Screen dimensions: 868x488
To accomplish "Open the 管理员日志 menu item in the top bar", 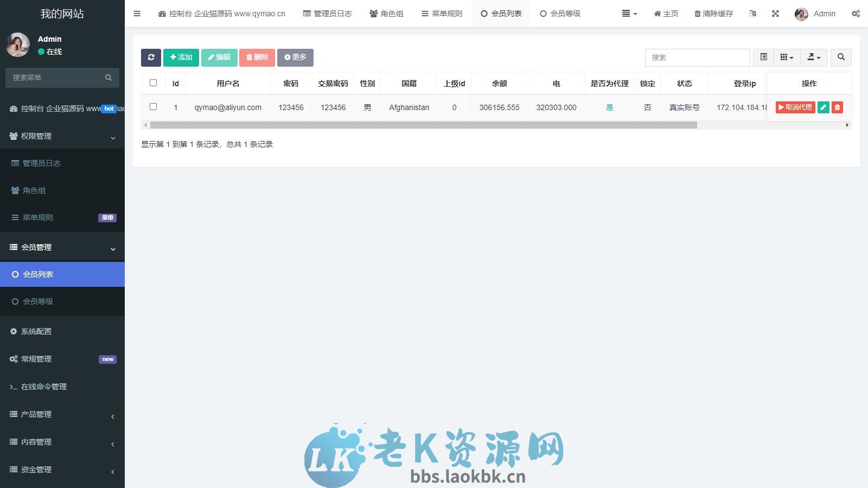I will coord(328,14).
